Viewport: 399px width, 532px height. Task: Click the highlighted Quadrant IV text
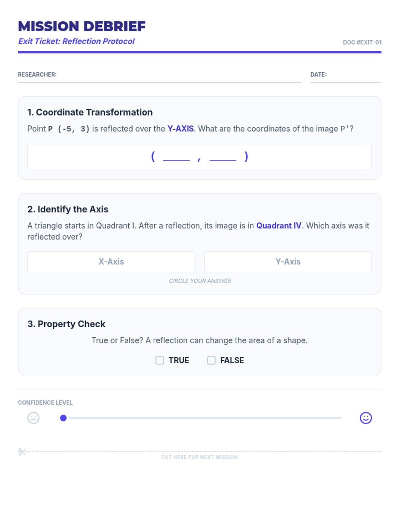(279, 226)
